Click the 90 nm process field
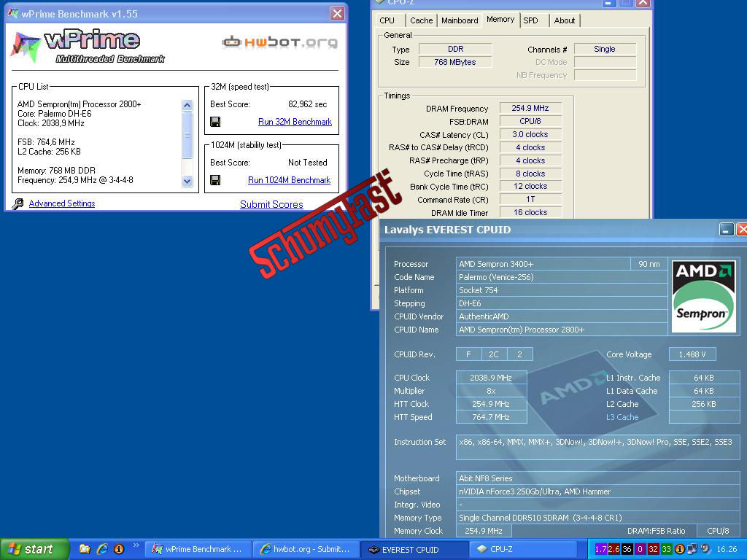Viewport: 747px width, 560px height. point(649,264)
